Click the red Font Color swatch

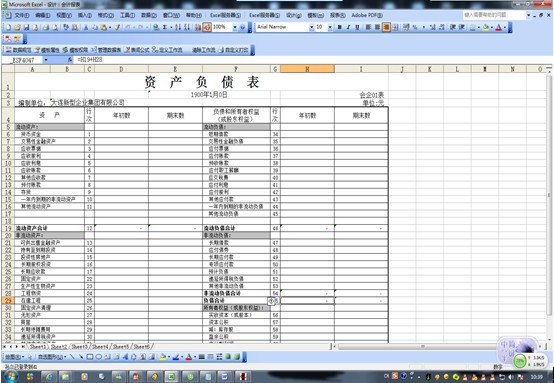tap(499, 27)
